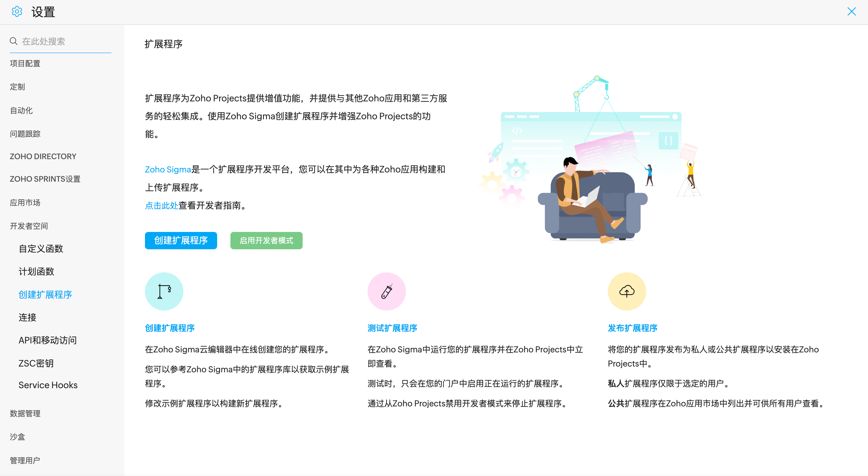Select 自定义函数 in sidebar
The image size is (868, 476).
coord(41,249)
